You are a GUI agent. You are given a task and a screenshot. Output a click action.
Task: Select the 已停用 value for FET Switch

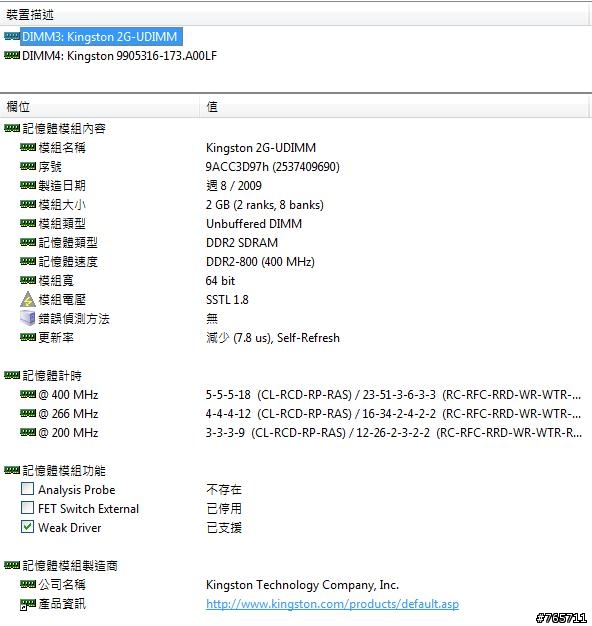224,509
